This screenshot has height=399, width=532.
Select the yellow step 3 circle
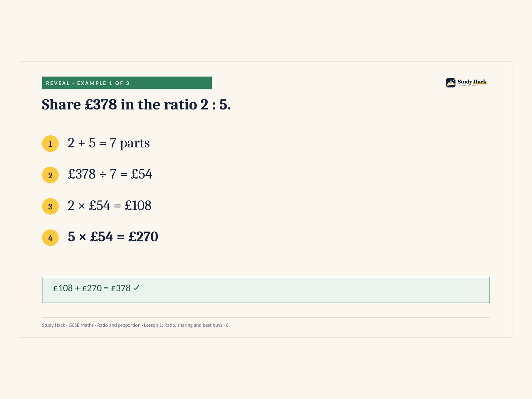[x=50, y=206]
